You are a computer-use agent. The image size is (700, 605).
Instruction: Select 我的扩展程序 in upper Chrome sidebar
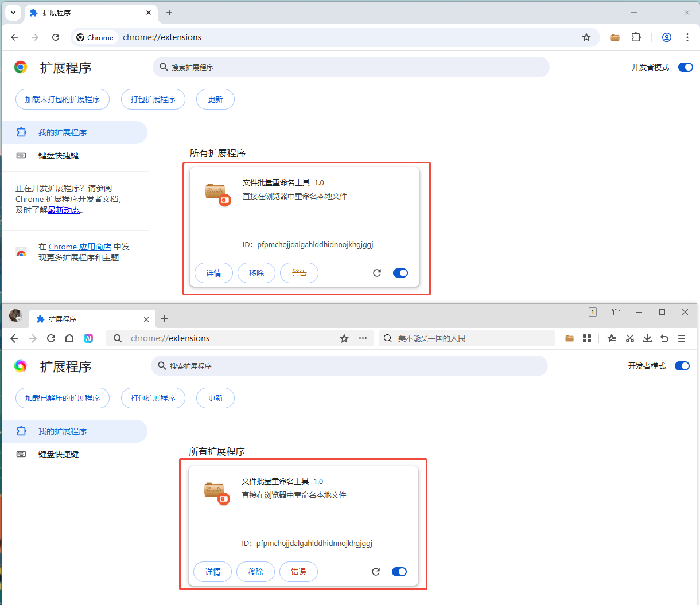pyautogui.click(x=75, y=132)
